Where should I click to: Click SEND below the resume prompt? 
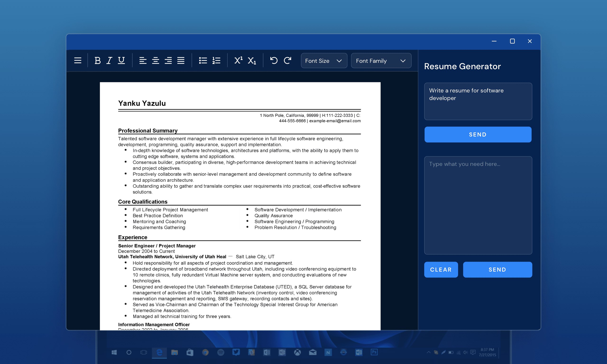click(478, 134)
